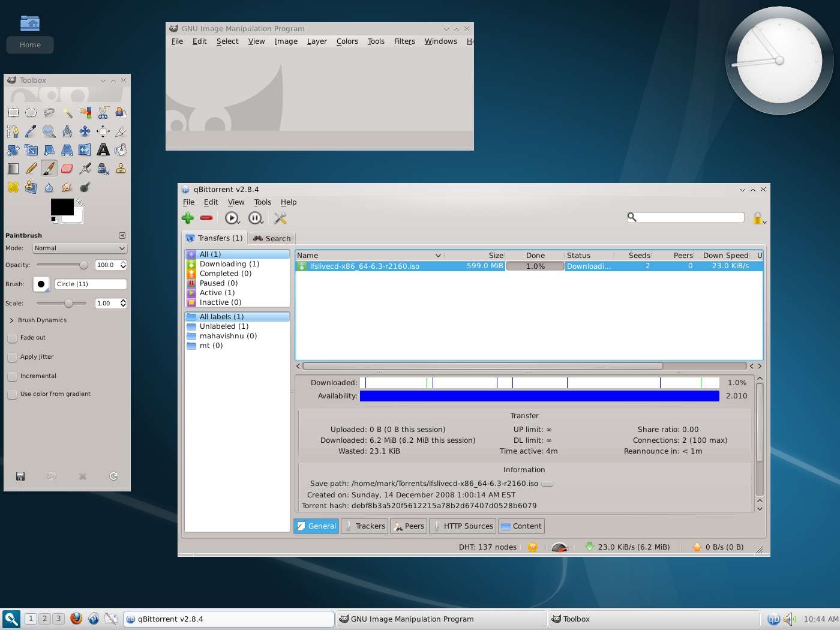Show the Content tab
The width and height of the screenshot is (840, 630).
pyautogui.click(x=521, y=526)
